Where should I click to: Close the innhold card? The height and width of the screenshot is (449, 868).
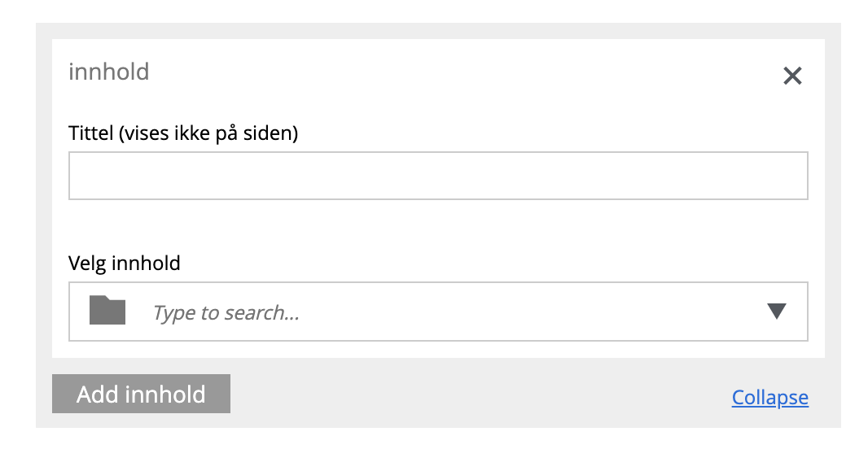[792, 76]
